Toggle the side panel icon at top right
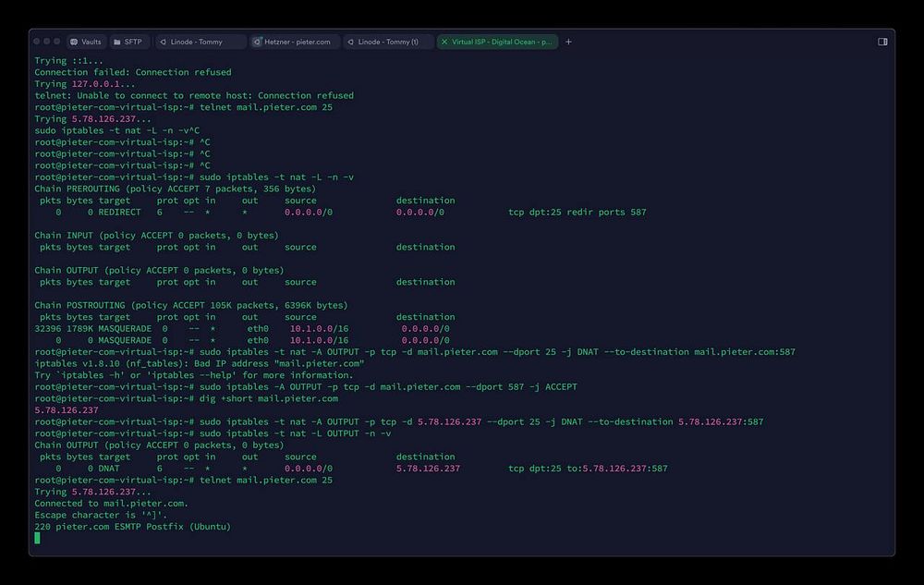 coord(882,42)
